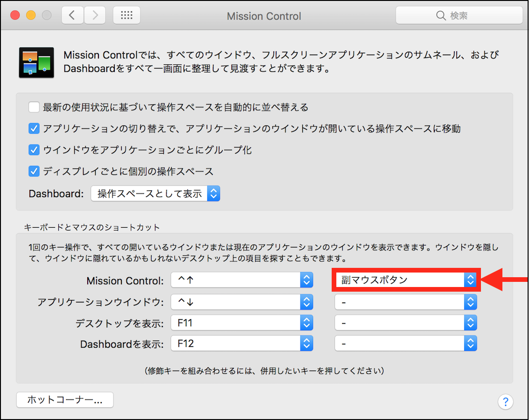The width and height of the screenshot is (529, 420).
Task: Open アプリケーションウインドウ keyboard shortcut dropdown ^↓
Action: [x=242, y=302]
